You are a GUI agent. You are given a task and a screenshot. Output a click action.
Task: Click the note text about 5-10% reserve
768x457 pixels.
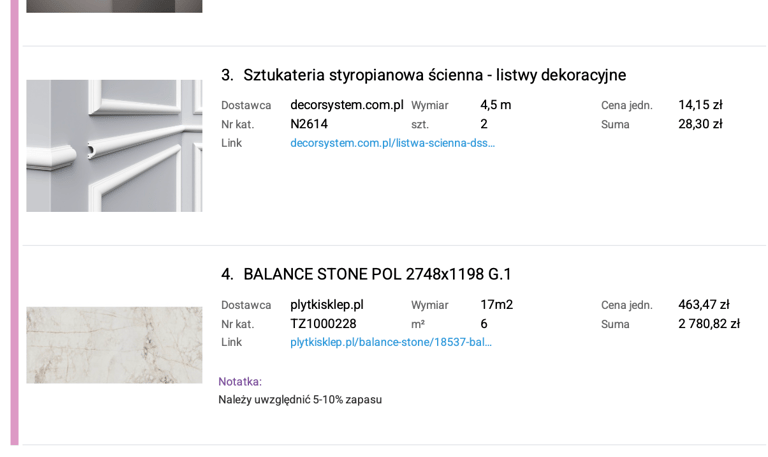point(300,400)
